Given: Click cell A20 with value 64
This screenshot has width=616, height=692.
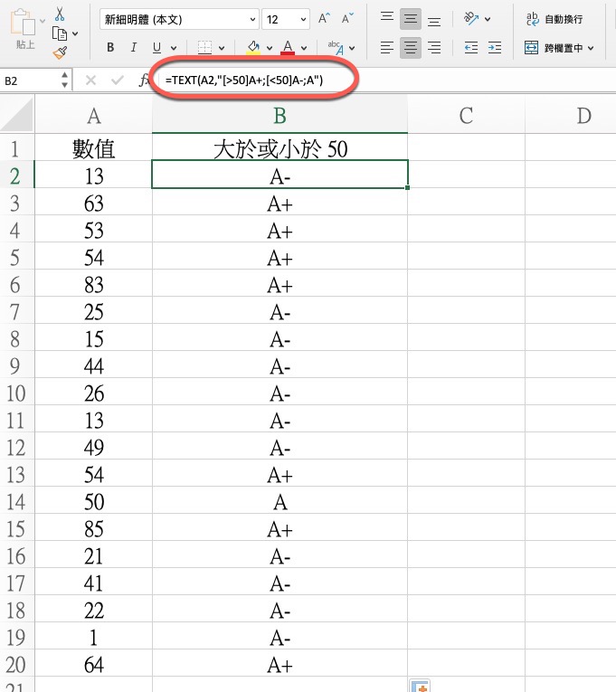Looking at the screenshot, I should point(93,665).
